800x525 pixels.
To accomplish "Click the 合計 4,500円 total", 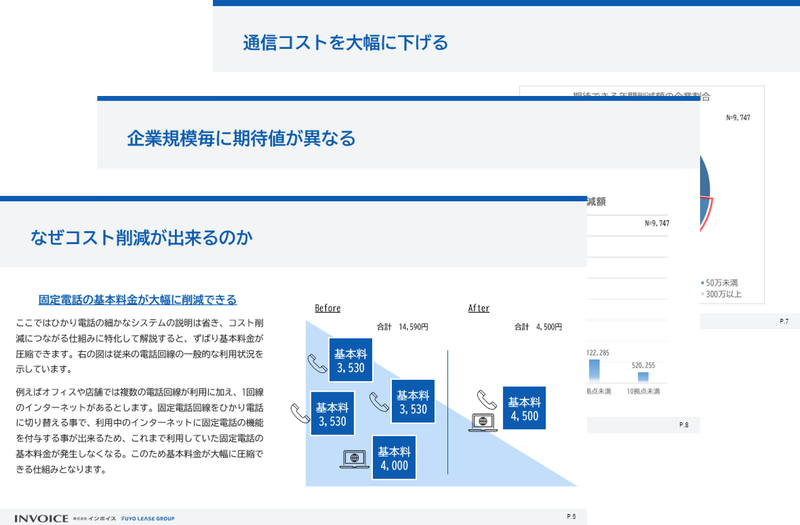I will pos(538,327).
